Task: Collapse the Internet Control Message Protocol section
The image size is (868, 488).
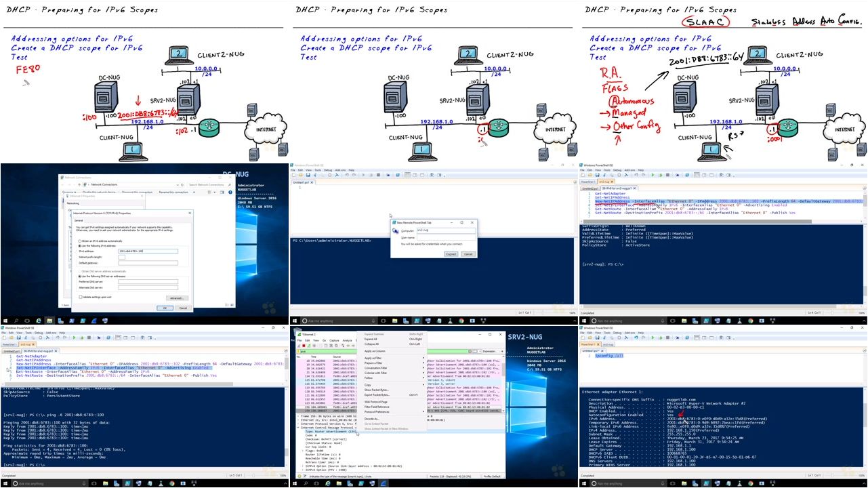Action: pyautogui.click(x=299, y=428)
